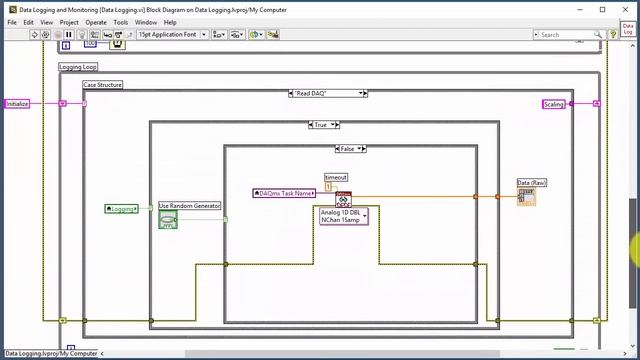Click the Step Into button
The width and height of the screenshot is (640, 360).
pyautogui.click(x=107, y=35)
